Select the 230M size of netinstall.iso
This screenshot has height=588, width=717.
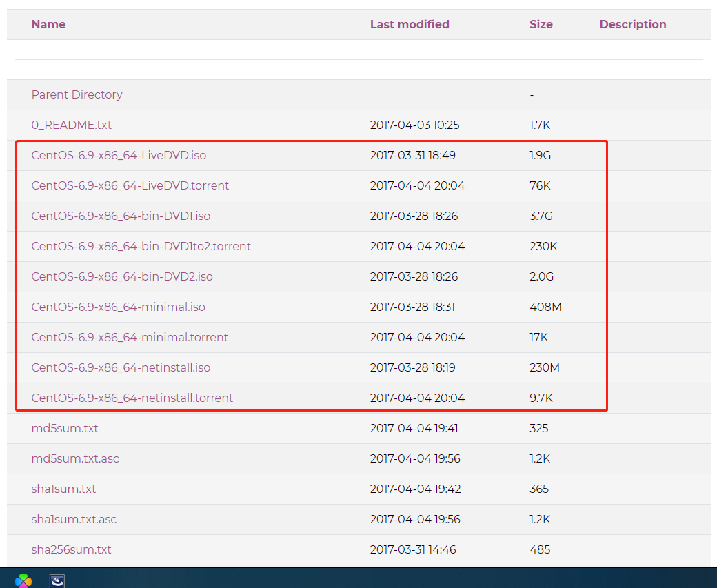click(x=544, y=367)
